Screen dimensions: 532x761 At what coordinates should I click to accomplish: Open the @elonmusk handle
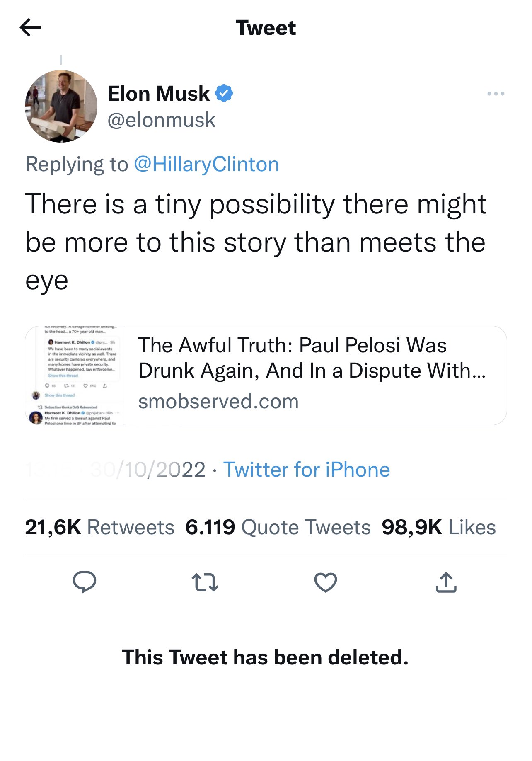[161, 120]
